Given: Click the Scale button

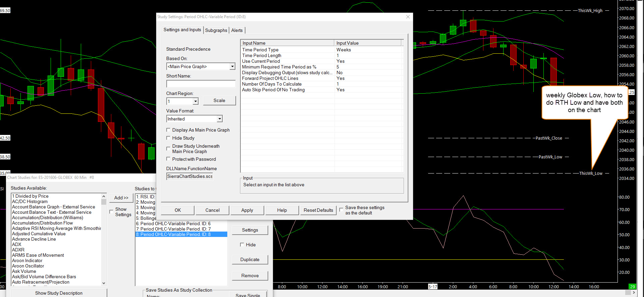Looking at the screenshot, I should point(219,100).
